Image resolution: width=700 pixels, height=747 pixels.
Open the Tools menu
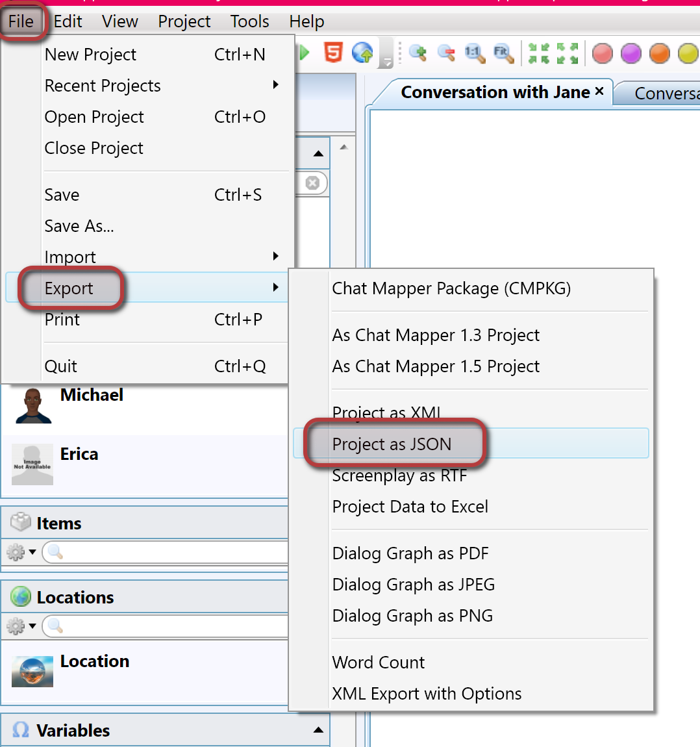[249, 21]
